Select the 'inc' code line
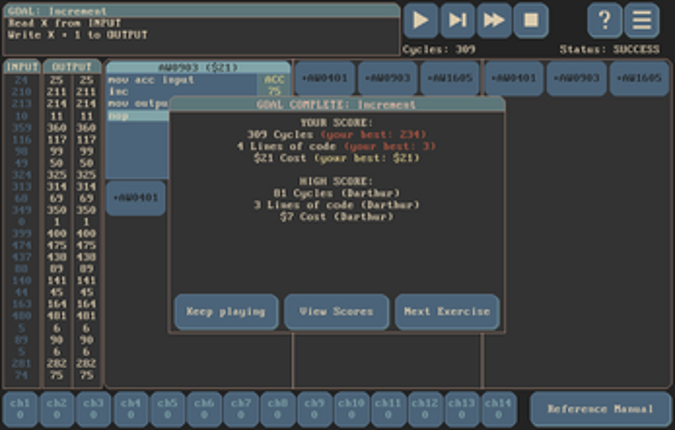This screenshot has width=675, height=430. (181, 92)
